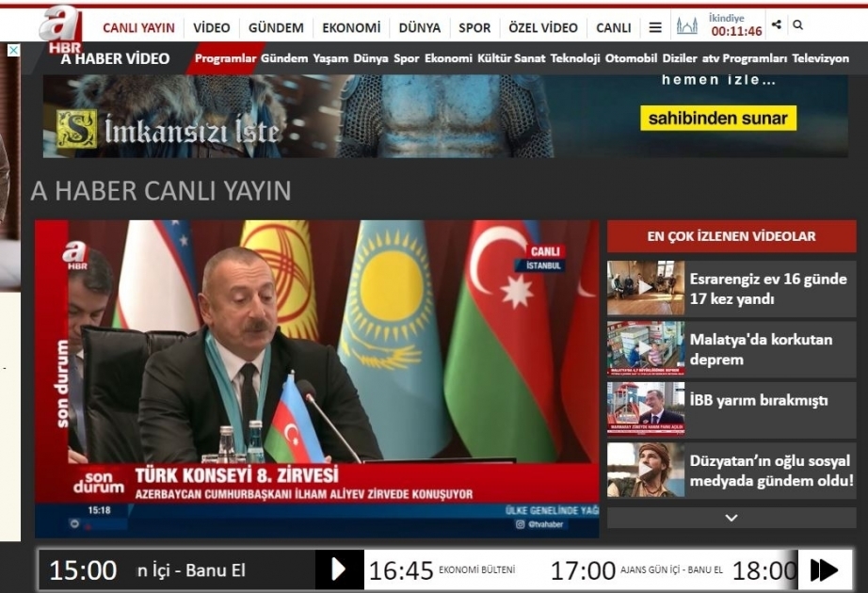
Task: Click the fast-forward icon in the schedule bar
Action: [x=825, y=569]
